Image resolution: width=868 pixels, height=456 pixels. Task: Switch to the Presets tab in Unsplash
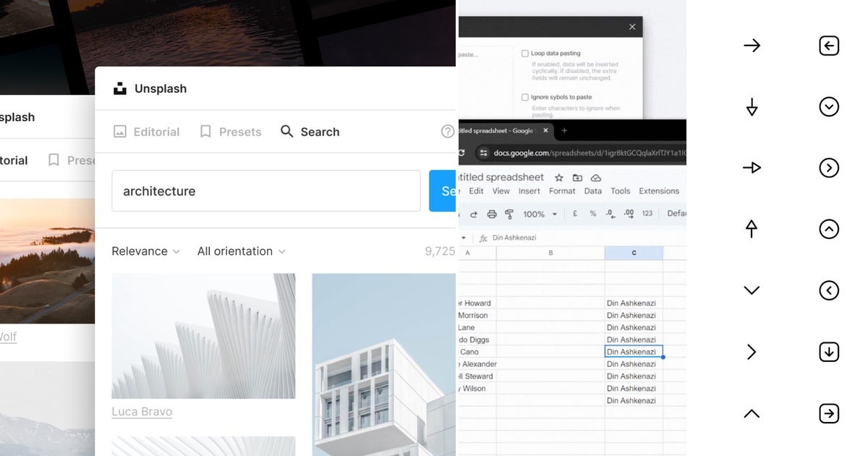pyautogui.click(x=230, y=131)
